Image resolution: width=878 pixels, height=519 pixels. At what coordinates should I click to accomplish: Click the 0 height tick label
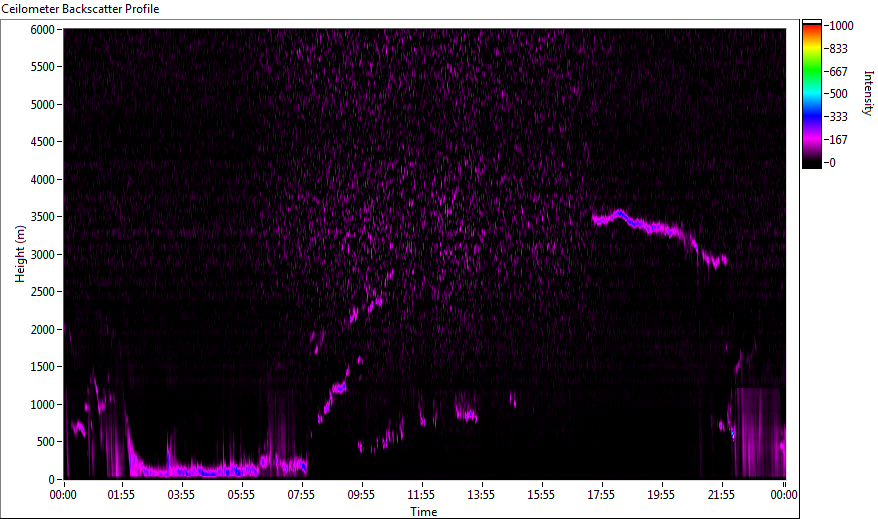[52, 480]
